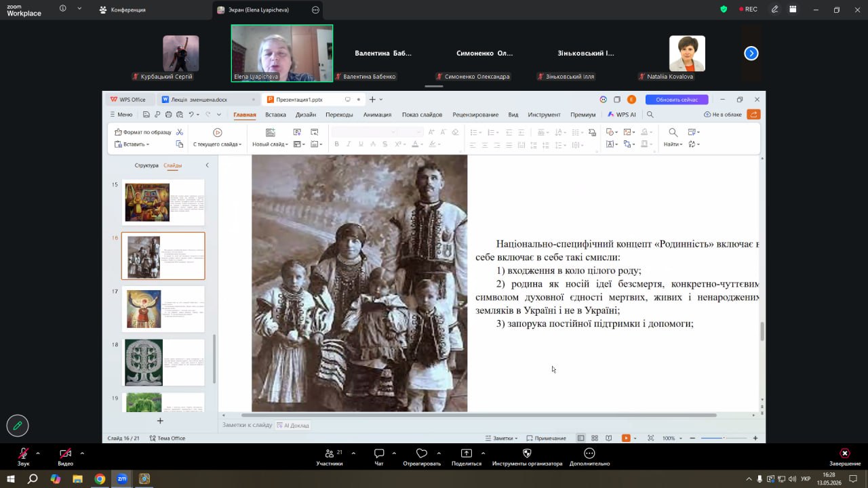868x488 pixels.
Task: Click Не в облаке cloud status
Action: [723, 115]
